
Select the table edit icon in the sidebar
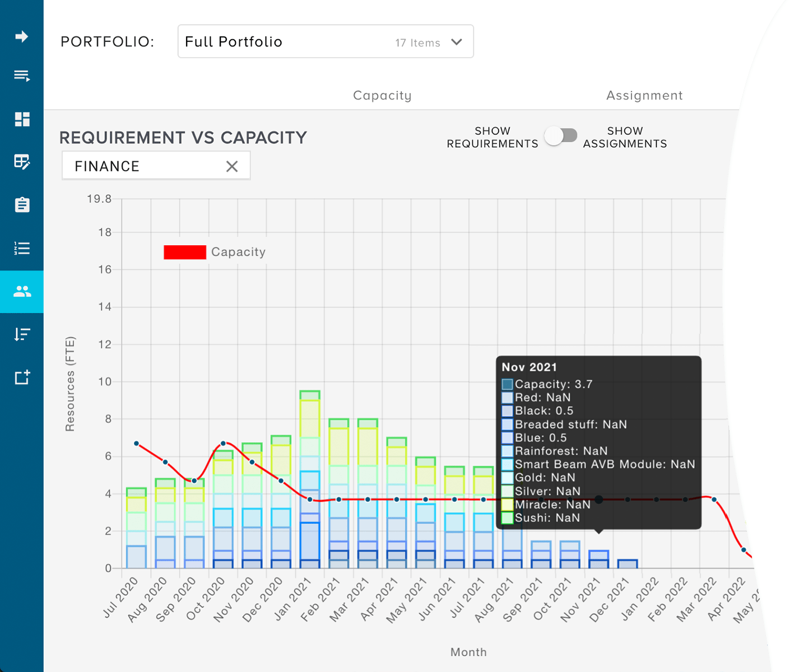click(x=22, y=163)
